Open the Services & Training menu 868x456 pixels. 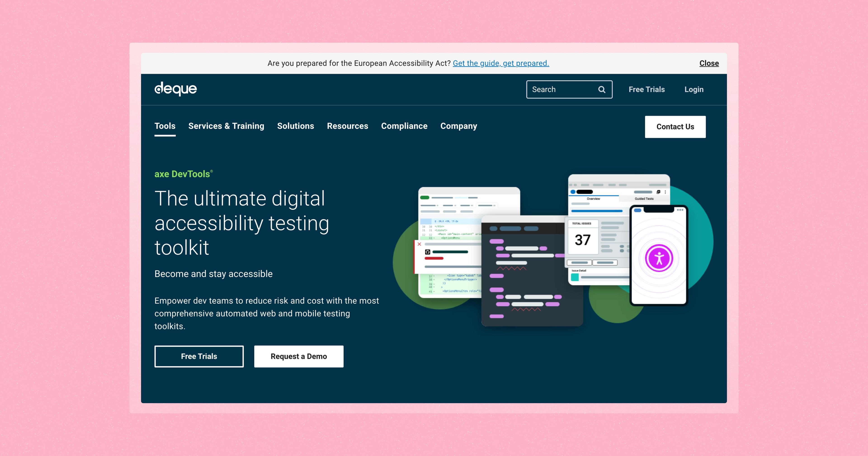226,126
